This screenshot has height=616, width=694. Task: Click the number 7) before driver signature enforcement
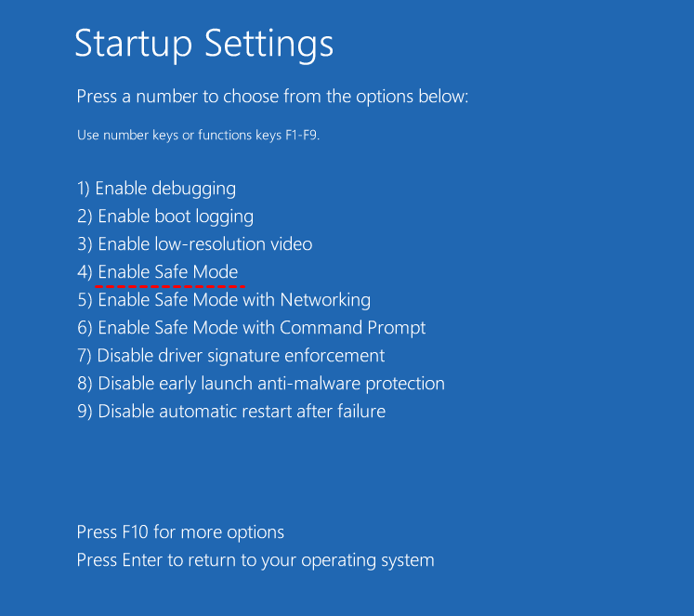click(85, 356)
